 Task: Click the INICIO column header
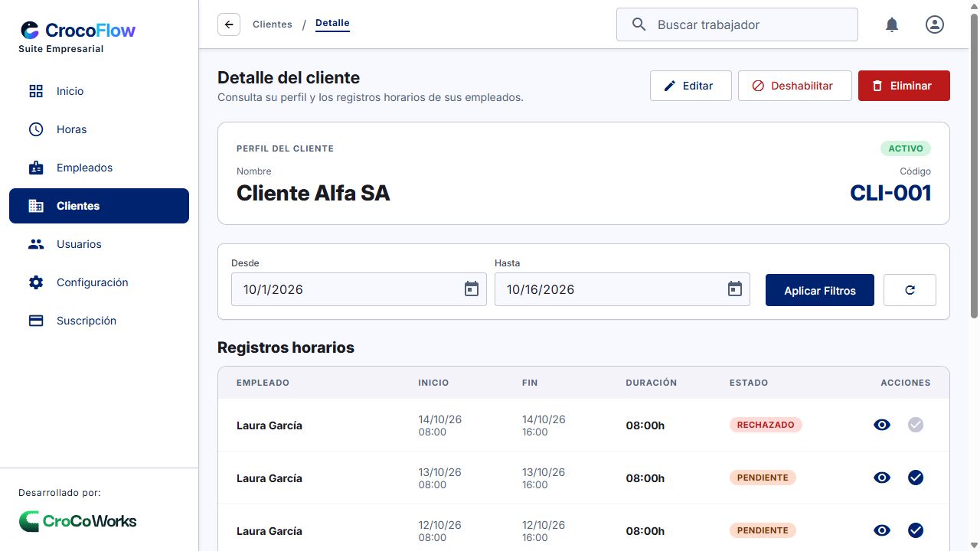433,383
